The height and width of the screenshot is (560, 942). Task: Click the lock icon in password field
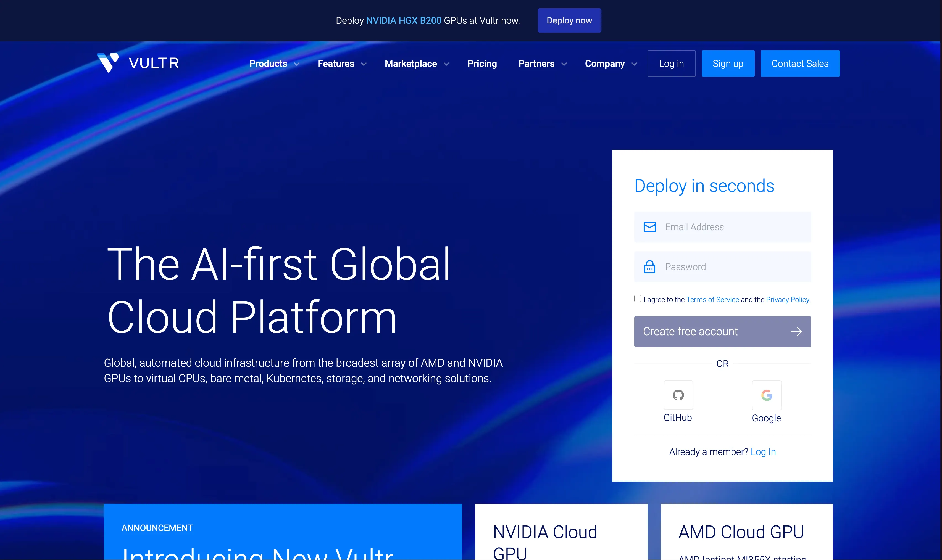[649, 267]
